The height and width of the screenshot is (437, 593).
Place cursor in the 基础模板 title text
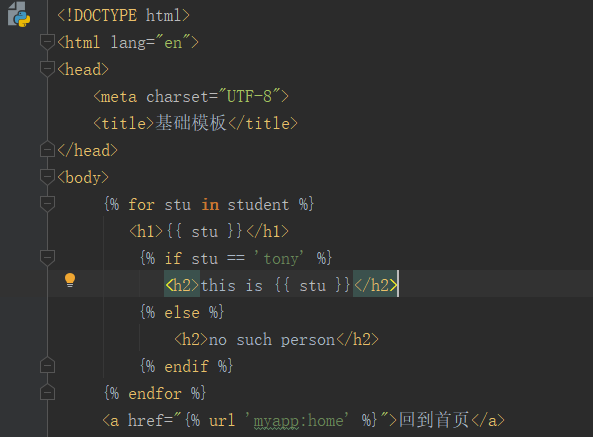(191, 123)
